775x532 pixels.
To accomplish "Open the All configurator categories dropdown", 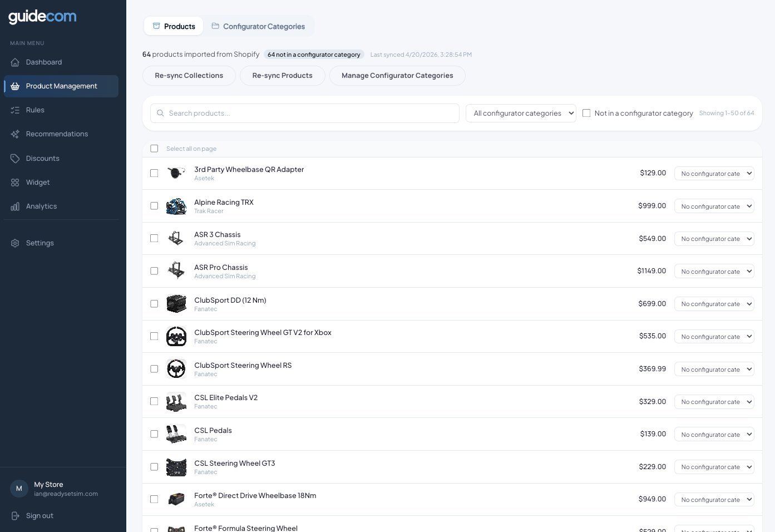I will point(521,113).
